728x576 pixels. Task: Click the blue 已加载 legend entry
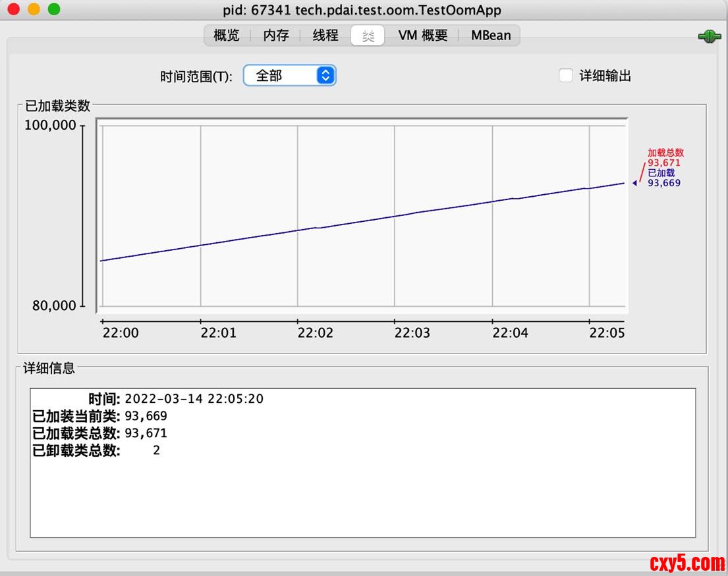(663, 178)
